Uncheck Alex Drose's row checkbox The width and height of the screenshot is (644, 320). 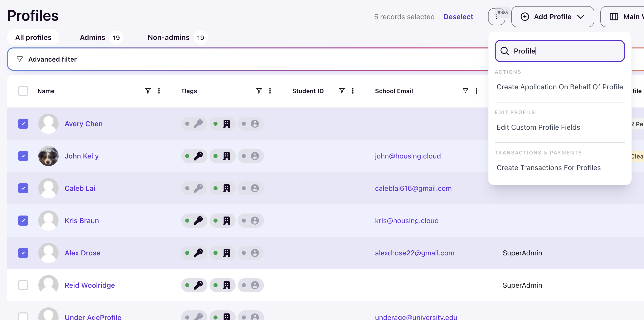point(23,253)
